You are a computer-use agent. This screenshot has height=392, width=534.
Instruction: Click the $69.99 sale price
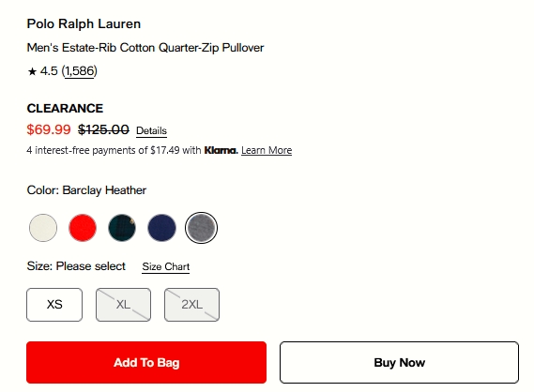(49, 129)
